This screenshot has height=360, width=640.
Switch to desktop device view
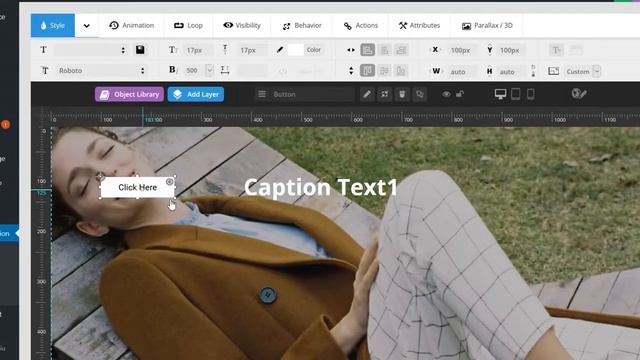click(x=500, y=94)
